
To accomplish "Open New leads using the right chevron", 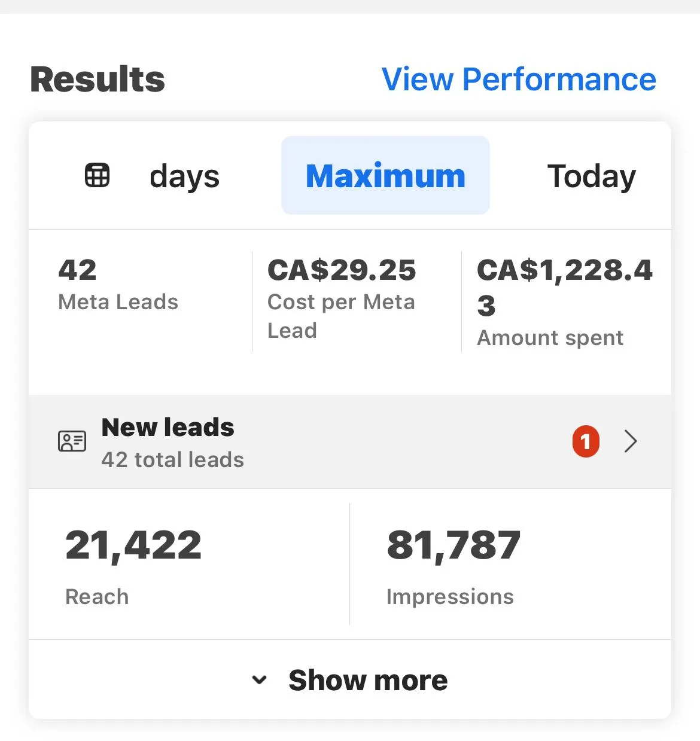I will coord(631,441).
